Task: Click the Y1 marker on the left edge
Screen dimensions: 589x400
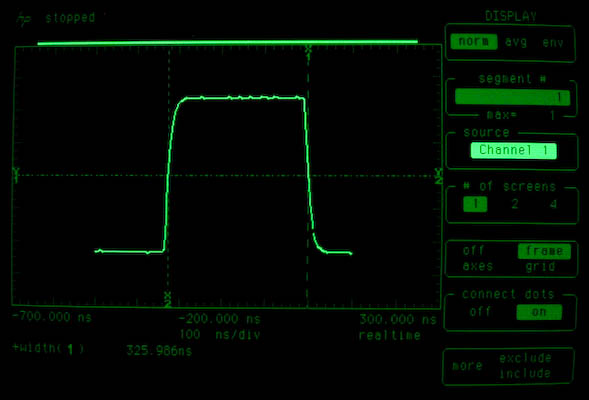Action: click(x=16, y=175)
